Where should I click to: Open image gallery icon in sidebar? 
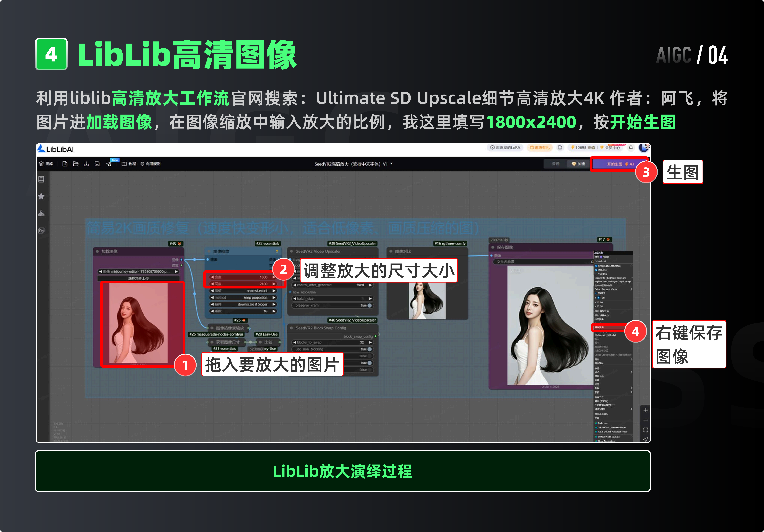coord(41,231)
